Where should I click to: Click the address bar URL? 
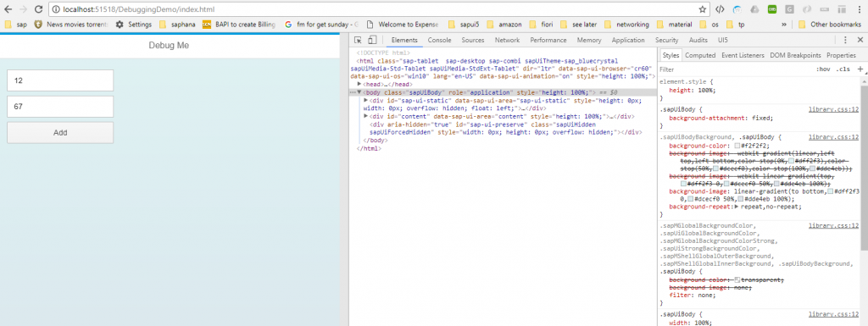138,9
